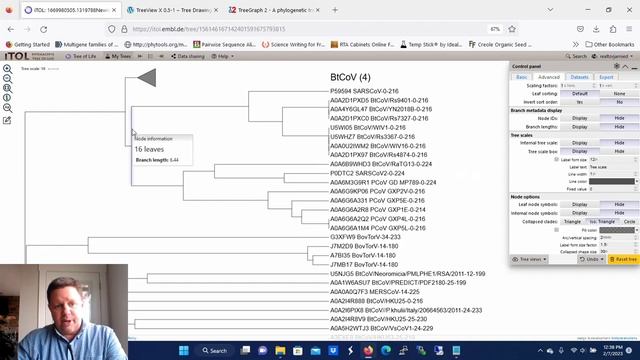Switch to Export tab
640x360 pixels.
coord(606,77)
